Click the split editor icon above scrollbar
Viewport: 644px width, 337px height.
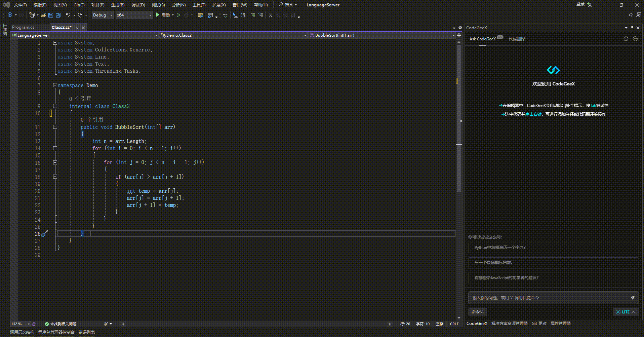point(459,35)
